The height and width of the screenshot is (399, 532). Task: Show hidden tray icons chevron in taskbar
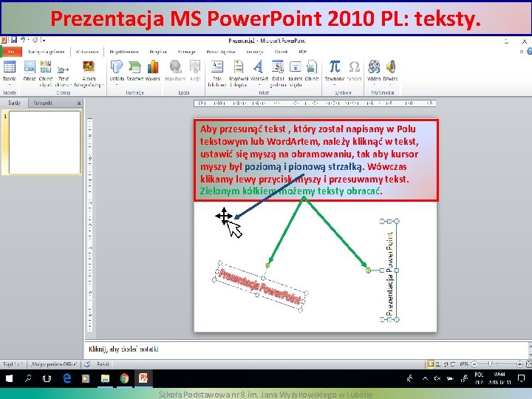click(x=425, y=378)
